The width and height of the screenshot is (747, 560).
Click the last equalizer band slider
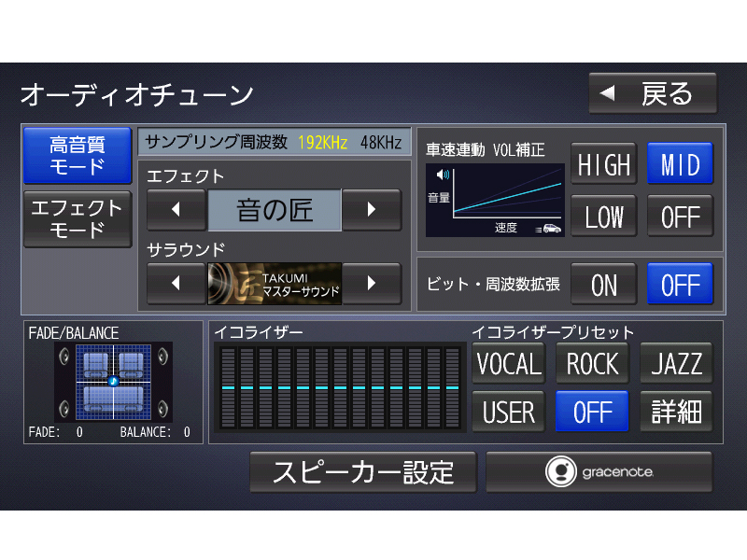pos(452,387)
